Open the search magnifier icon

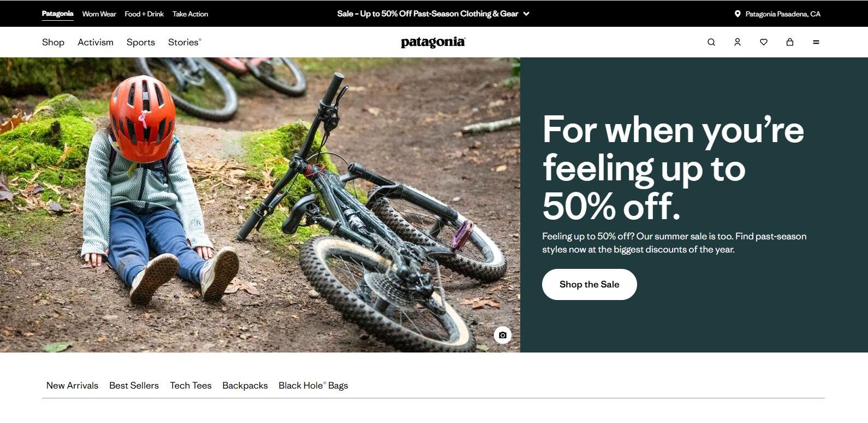(711, 42)
